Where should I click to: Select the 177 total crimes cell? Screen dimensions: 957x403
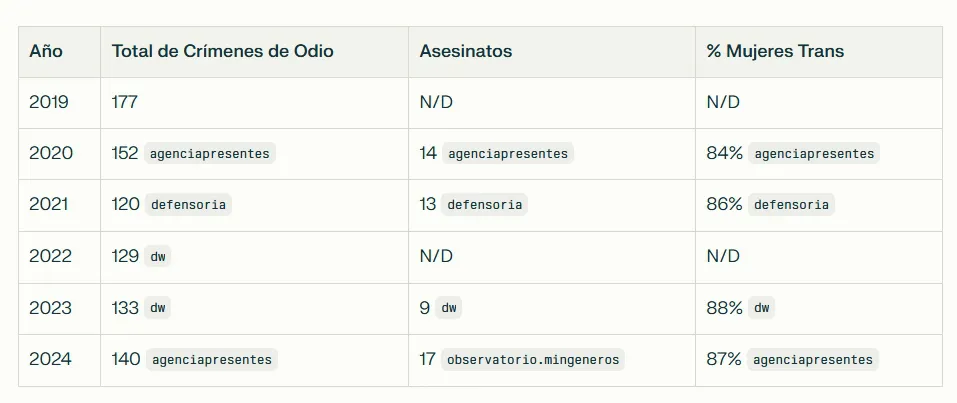pos(124,102)
